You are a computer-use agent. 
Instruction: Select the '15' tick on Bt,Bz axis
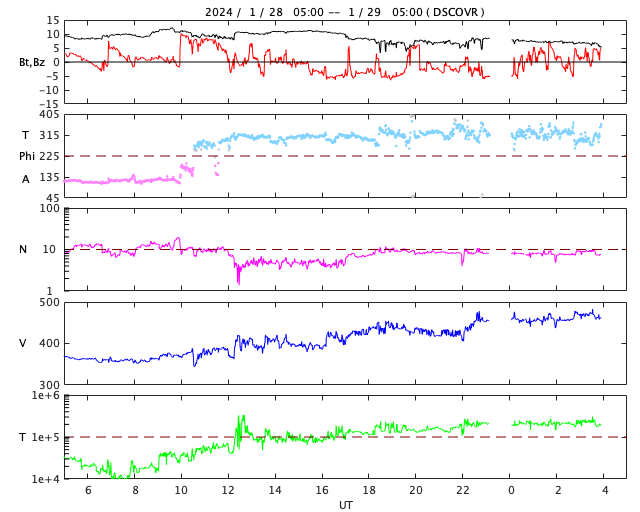click(53, 20)
